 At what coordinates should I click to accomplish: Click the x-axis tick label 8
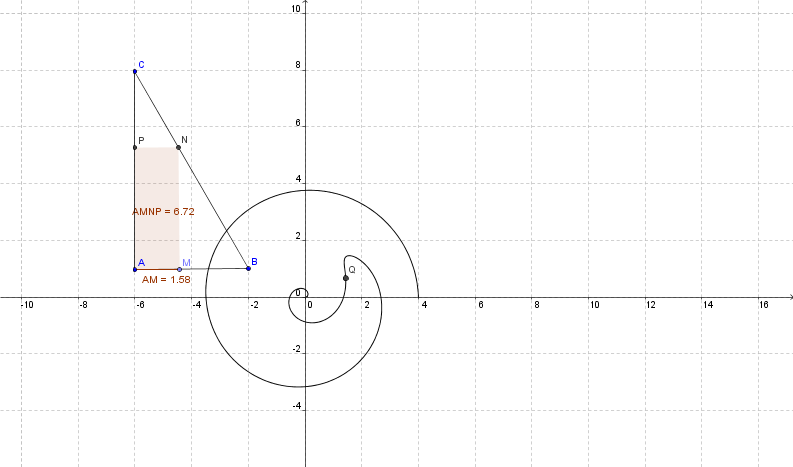[x=537, y=305]
